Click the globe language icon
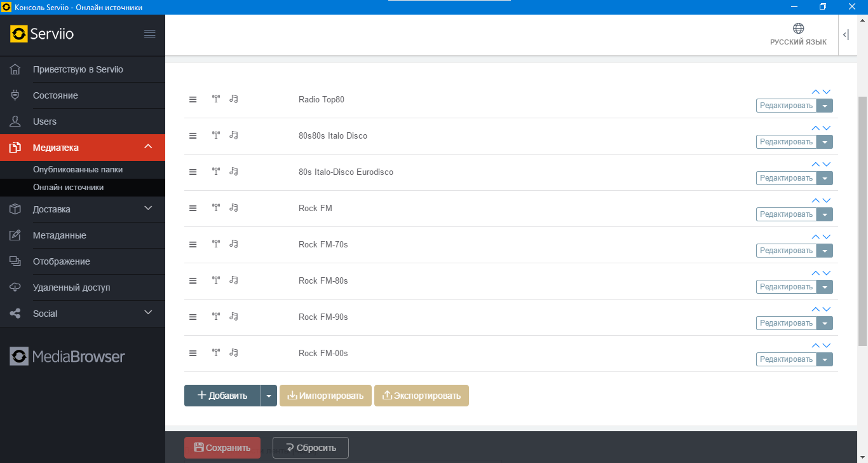The height and width of the screenshot is (463, 868). 798,29
